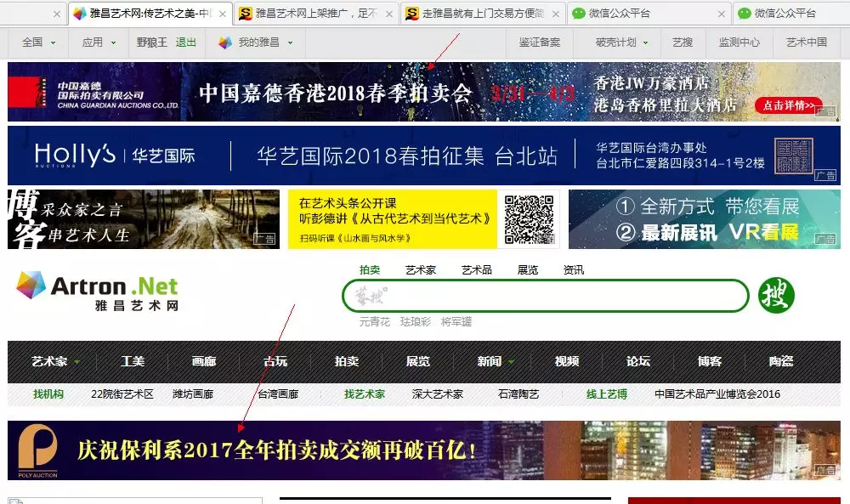
Task: Open the 论坛 navigation item
Action: tap(638, 361)
